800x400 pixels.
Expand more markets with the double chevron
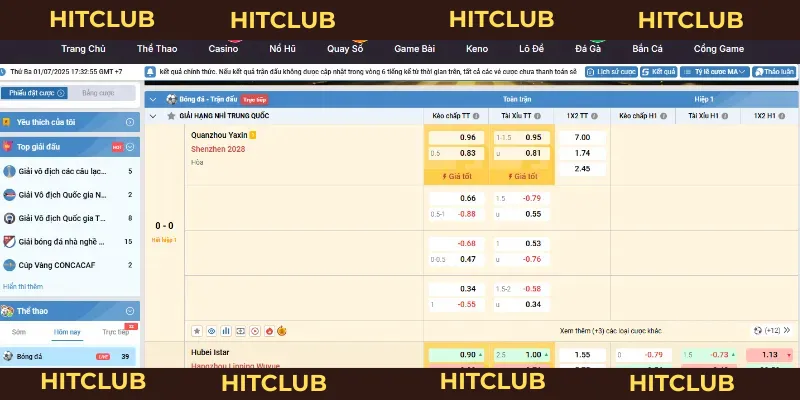787,331
